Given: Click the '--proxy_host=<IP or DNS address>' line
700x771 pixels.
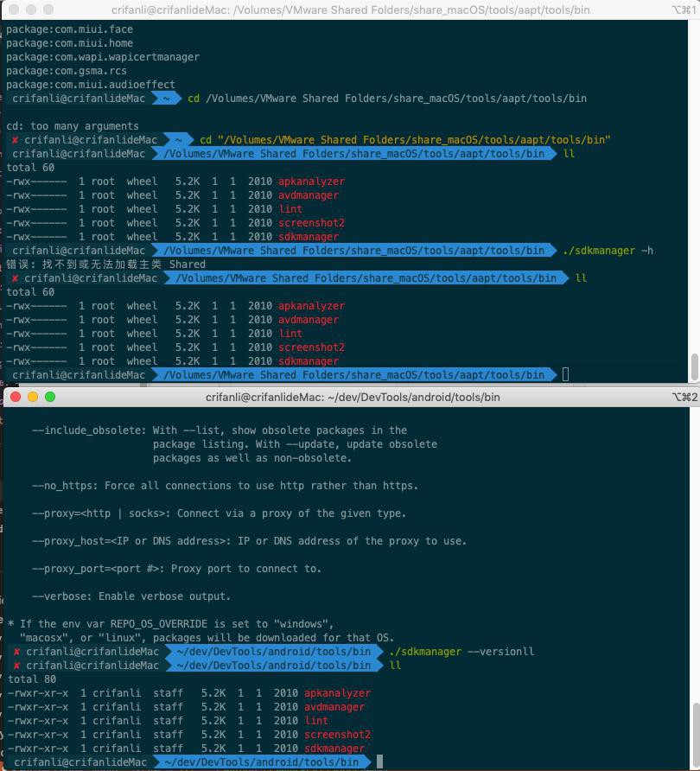Looking at the screenshot, I should (249, 541).
